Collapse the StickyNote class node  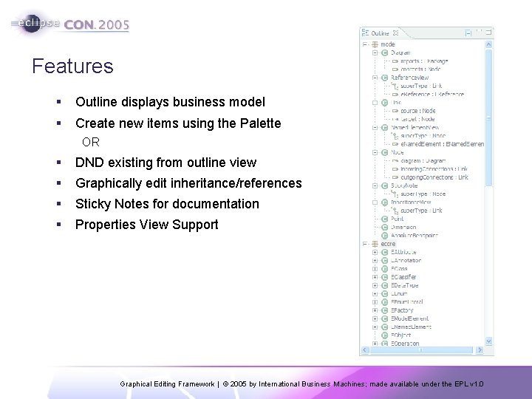click(375, 185)
